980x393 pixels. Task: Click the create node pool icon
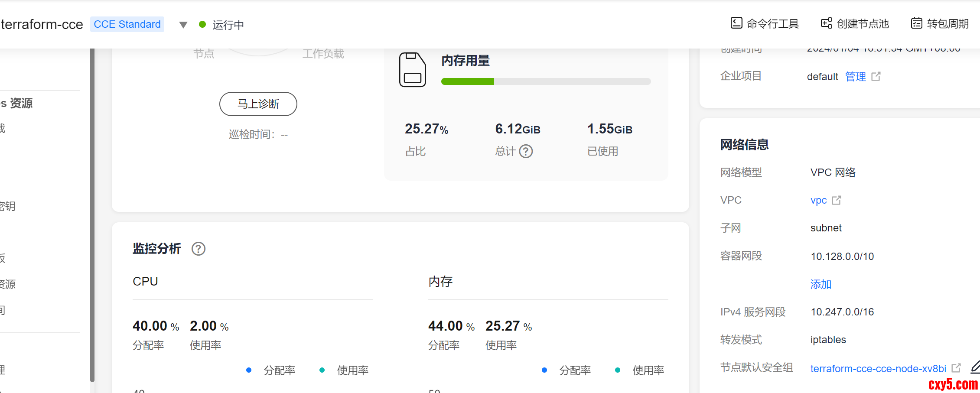826,23
